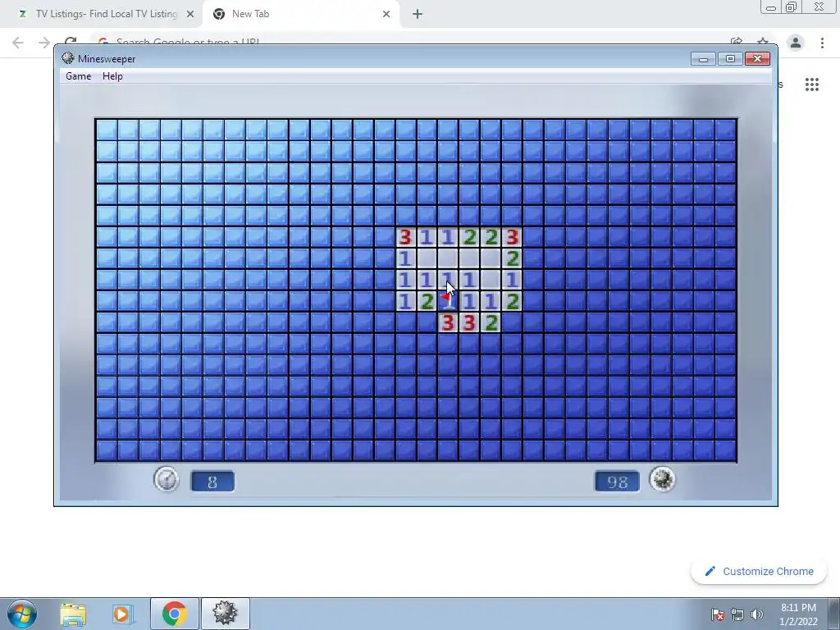Open the volume control in system tray

point(757,614)
